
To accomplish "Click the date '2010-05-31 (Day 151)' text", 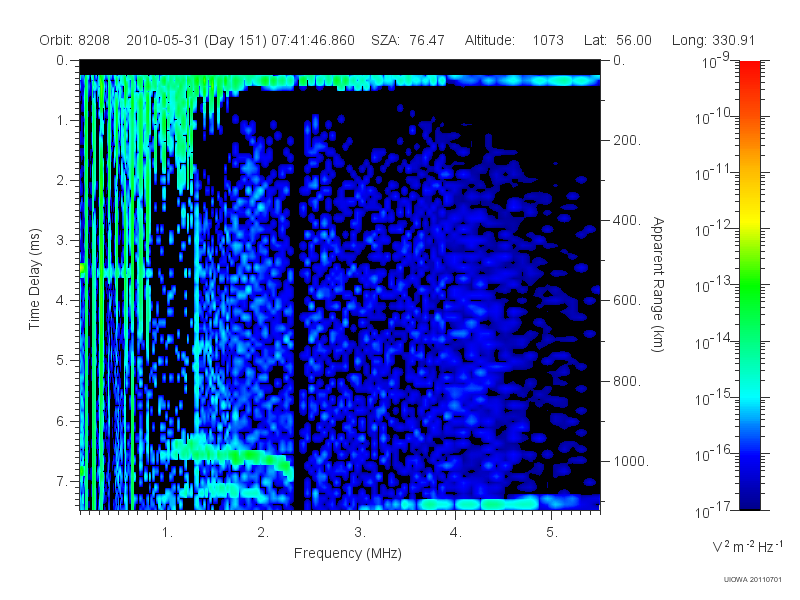I will 196,40.
